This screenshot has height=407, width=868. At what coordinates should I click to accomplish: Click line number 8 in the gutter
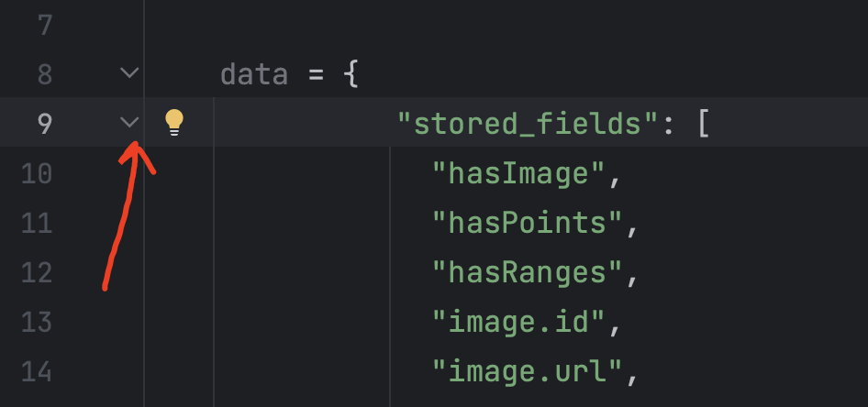(44, 73)
